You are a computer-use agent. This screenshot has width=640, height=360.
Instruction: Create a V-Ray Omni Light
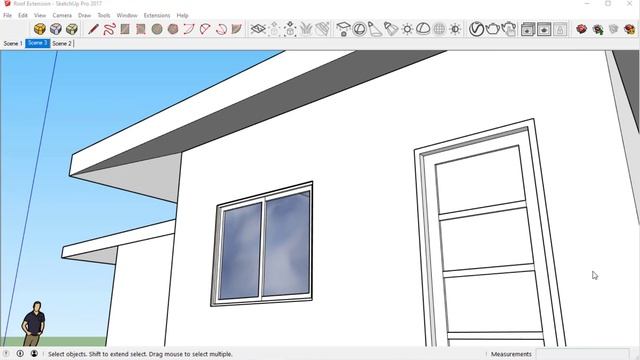pos(407,29)
